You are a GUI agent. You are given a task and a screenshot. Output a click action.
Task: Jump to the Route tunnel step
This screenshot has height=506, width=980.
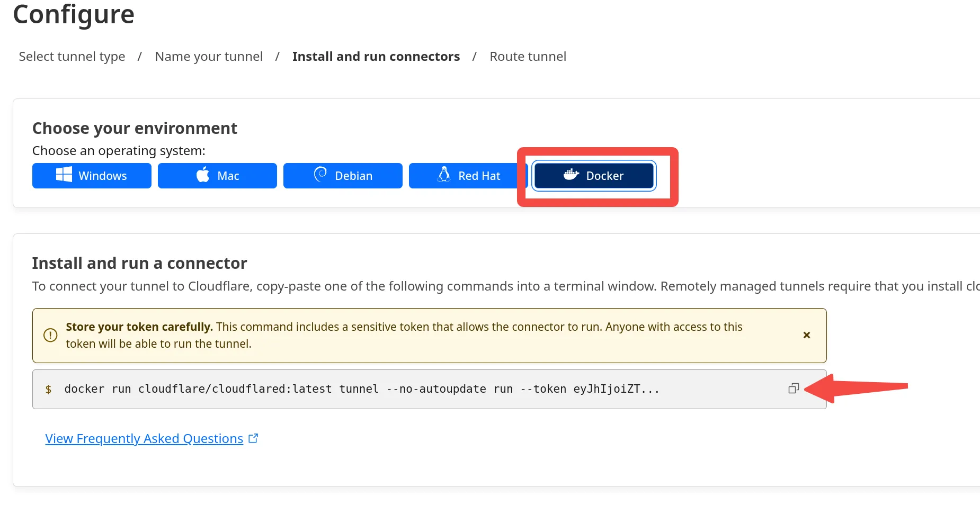click(528, 57)
